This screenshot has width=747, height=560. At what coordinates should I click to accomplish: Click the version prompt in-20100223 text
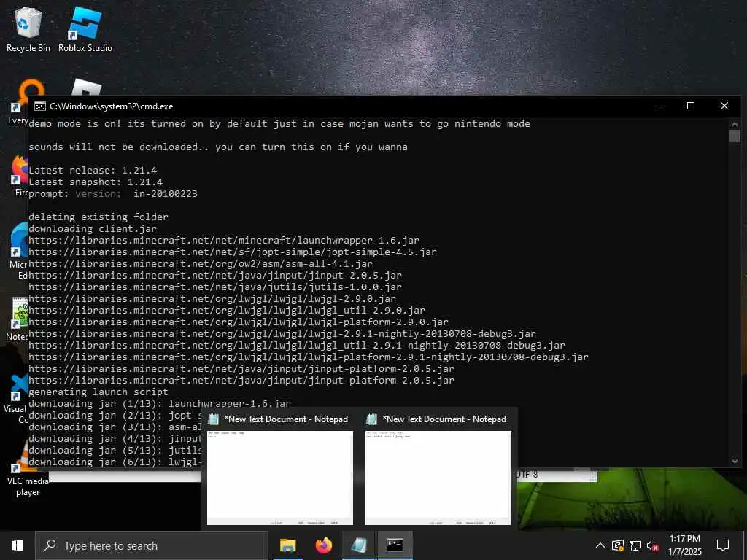click(166, 194)
